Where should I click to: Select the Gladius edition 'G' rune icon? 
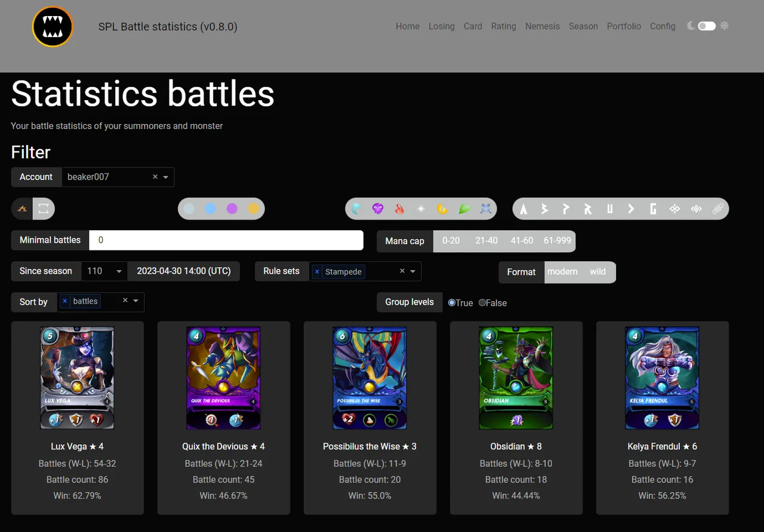(x=653, y=209)
